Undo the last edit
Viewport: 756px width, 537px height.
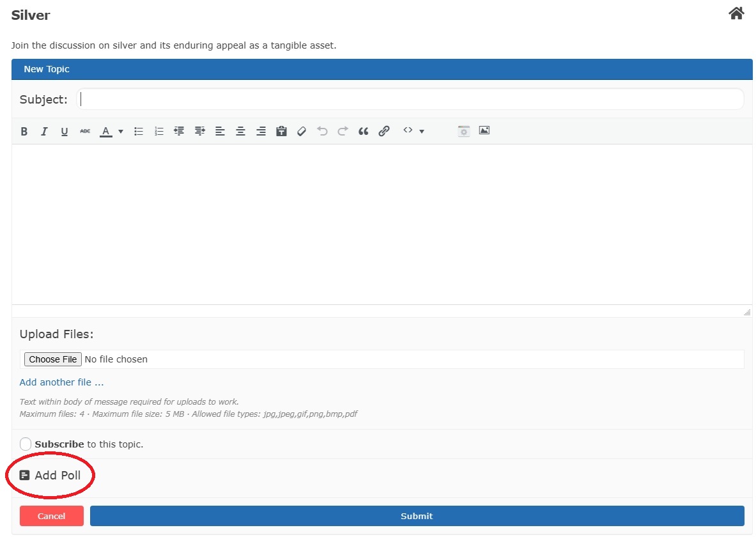(322, 131)
